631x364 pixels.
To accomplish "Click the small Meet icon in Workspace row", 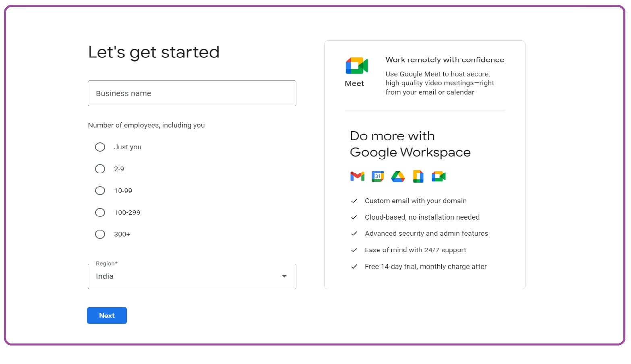I will 439,176.
